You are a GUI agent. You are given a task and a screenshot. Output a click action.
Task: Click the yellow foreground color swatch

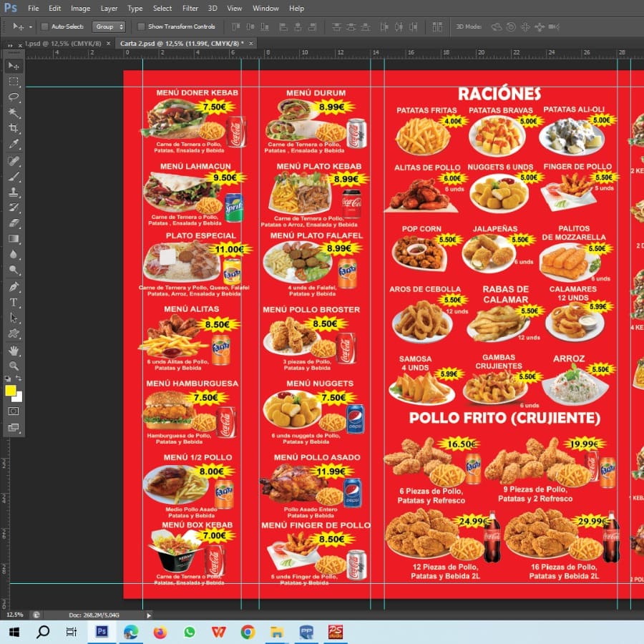tap(11, 391)
